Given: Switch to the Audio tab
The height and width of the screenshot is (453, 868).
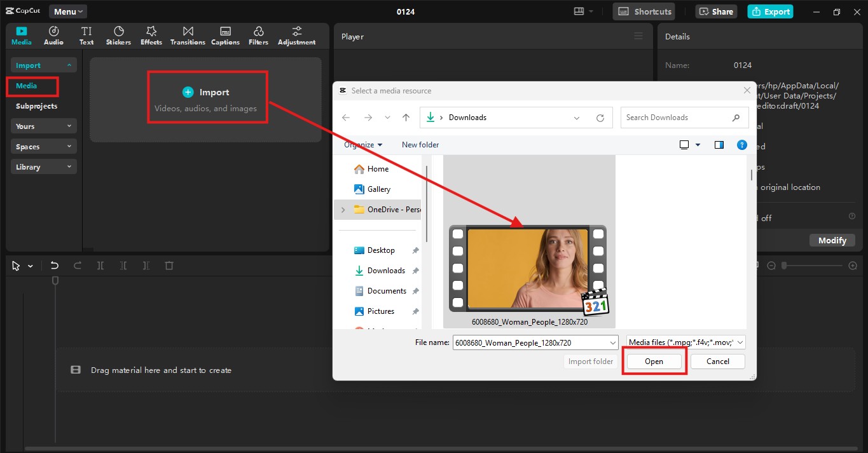Looking at the screenshot, I should pyautogui.click(x=53, y=36).
